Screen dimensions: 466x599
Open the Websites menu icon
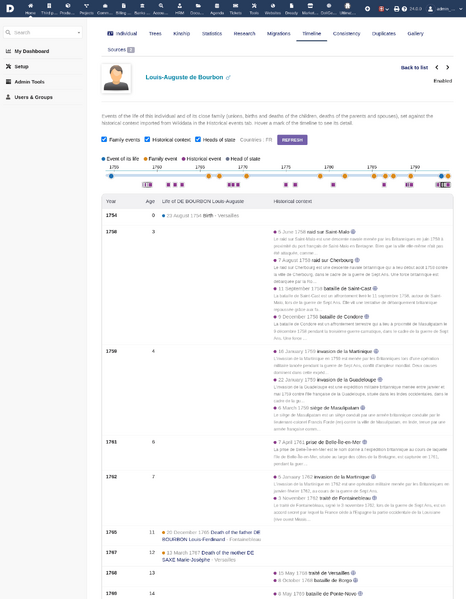point(273,6)
